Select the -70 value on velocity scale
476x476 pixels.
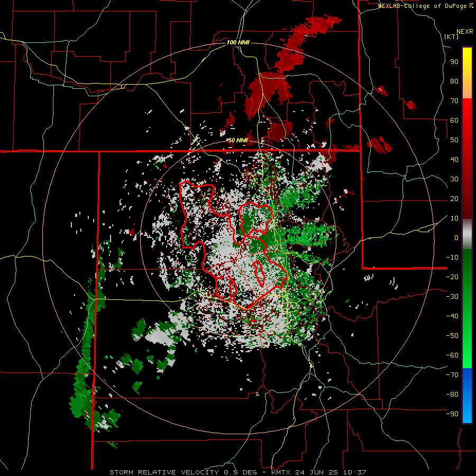(x=452, y=375)
